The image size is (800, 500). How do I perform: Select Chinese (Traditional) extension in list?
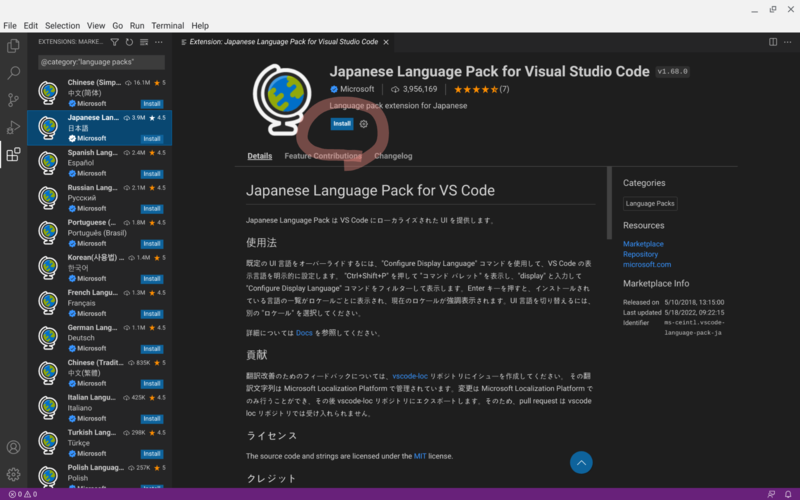[99, 372]
